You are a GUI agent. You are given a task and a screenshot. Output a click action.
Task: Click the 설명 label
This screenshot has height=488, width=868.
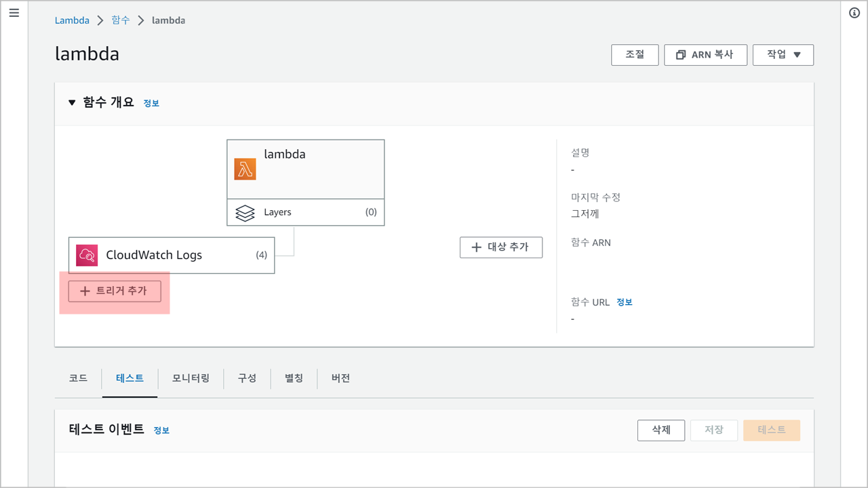(580, 153)
